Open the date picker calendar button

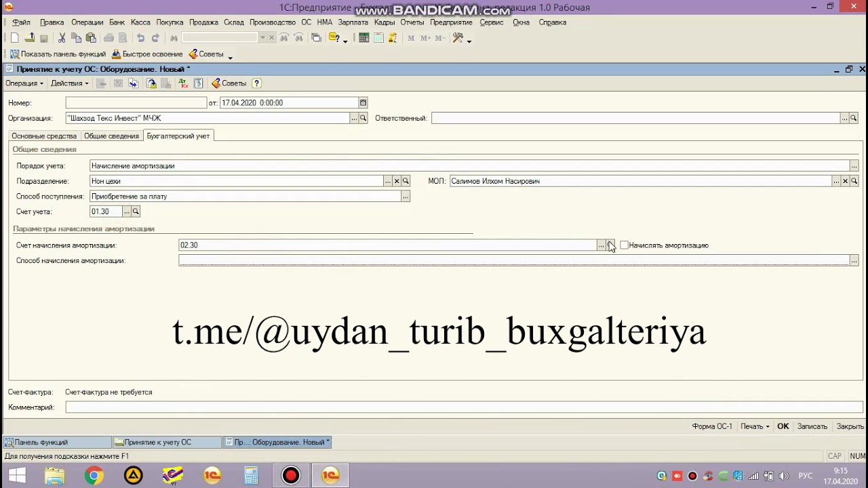(363, 103)
